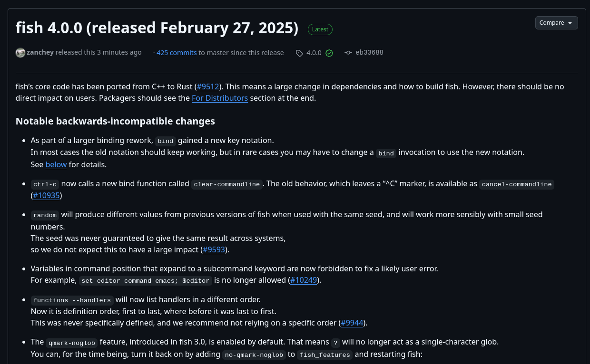This screenshot has width=590, height=364.
Task: Click the green Latest badge
Action: coord(320,29)
